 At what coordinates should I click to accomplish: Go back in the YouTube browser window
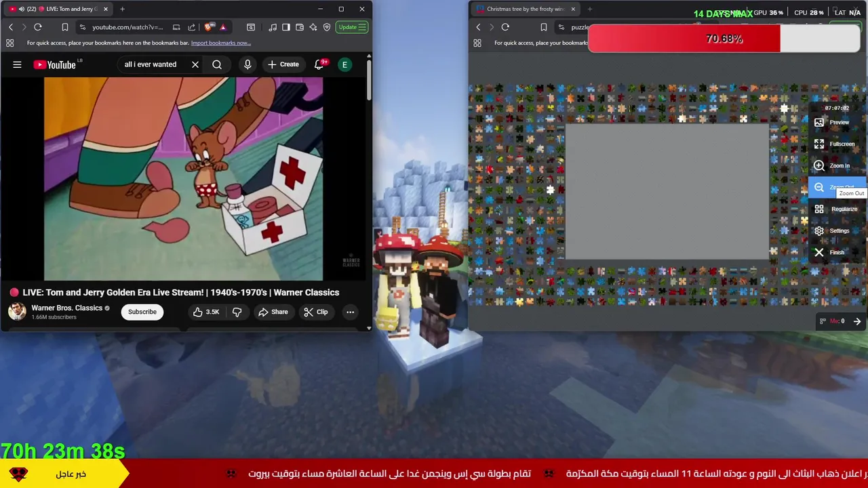point(11,27)
